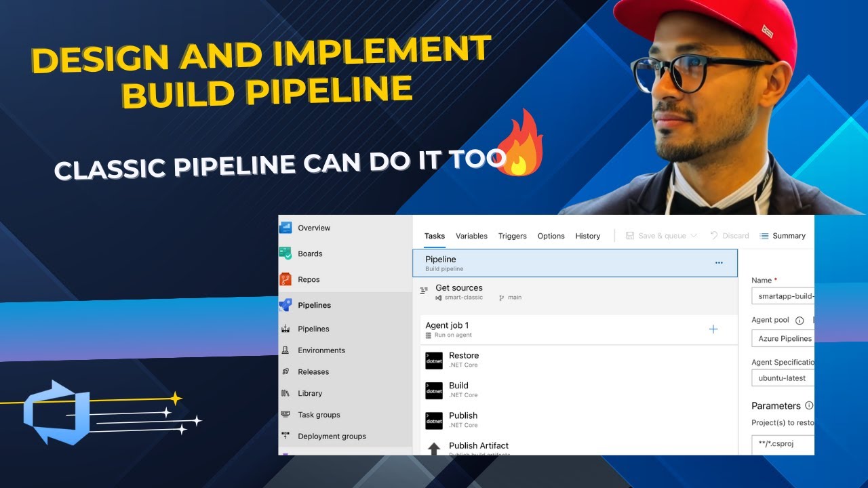Click the Discard undo icon

(x=714, y=236)
